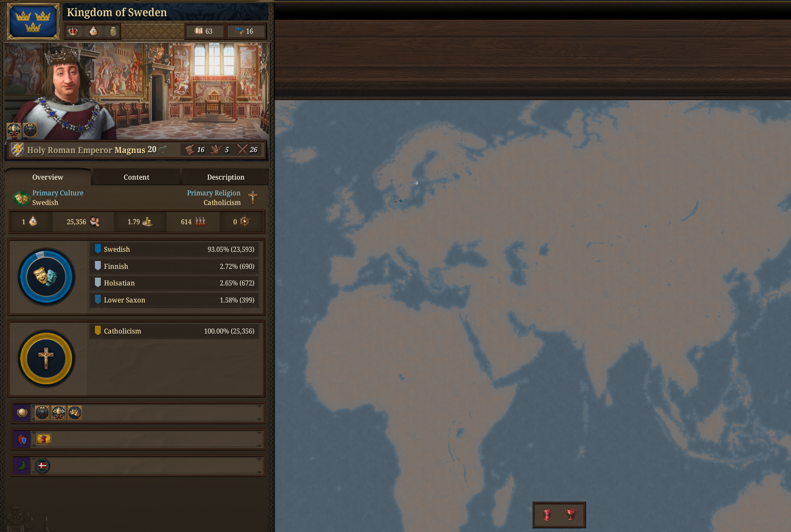Open the Primary Culture link
This screenshot has height=532, width=791.
pyautogui.click(x=58, y=193)
